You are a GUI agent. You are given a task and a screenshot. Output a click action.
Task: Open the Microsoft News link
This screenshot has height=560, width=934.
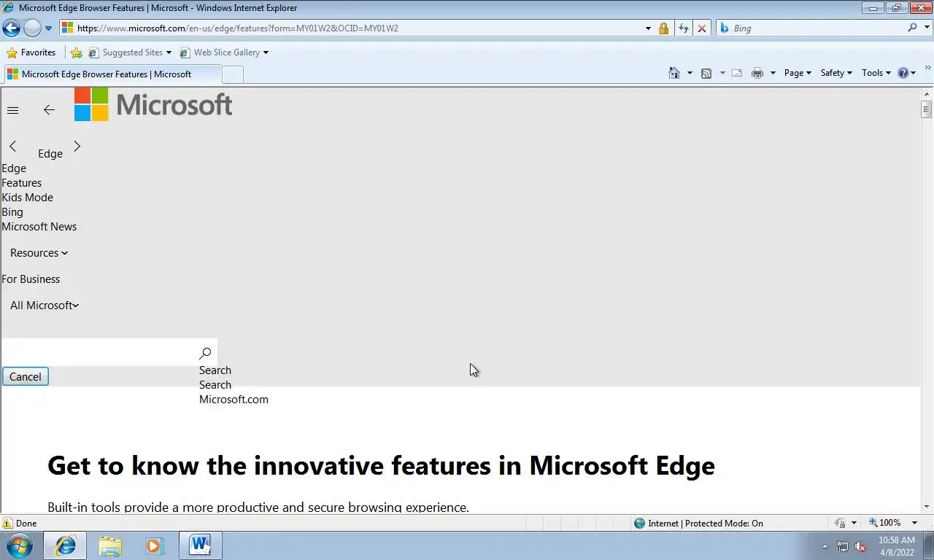[39, 227]
